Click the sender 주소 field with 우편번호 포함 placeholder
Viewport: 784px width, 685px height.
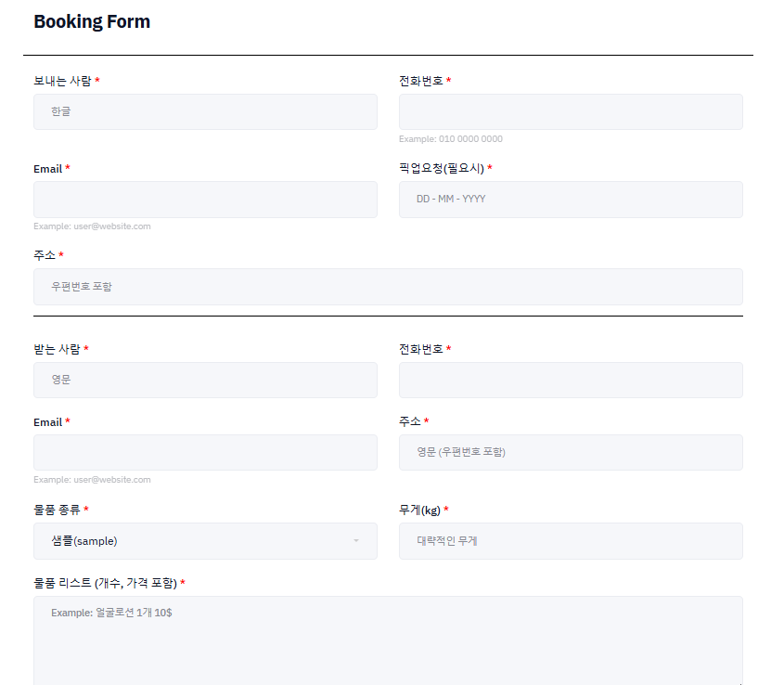(388, 287)
